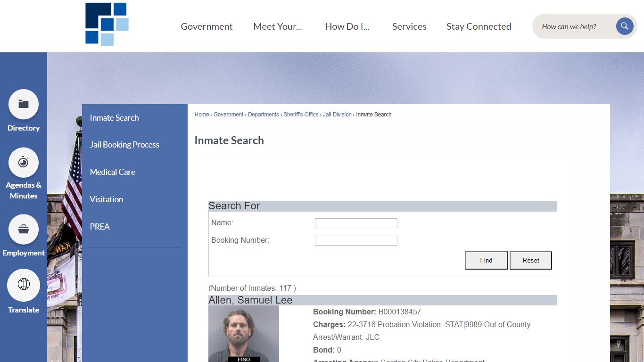Open the Translate globe icon
Screen dimensions: 644x362
point(24,285)
